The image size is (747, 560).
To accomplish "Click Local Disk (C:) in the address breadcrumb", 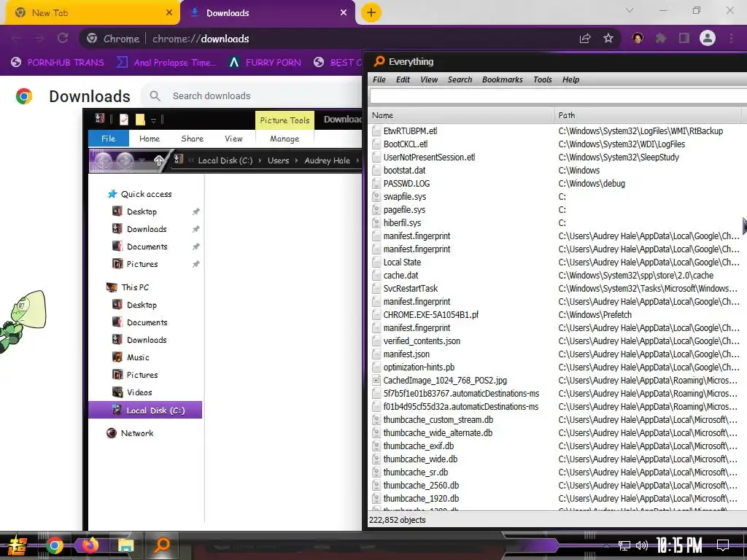I will (x=225, y=160).
